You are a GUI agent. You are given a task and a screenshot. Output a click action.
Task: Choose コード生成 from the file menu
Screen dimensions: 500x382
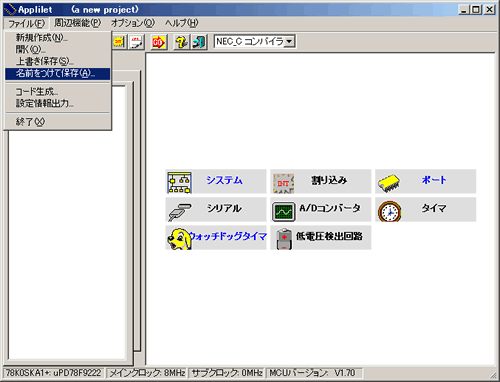(58, 91)
